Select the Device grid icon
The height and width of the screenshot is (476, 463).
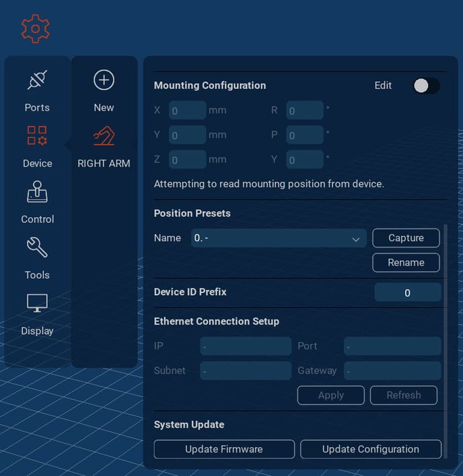click(x=37, y=135)
